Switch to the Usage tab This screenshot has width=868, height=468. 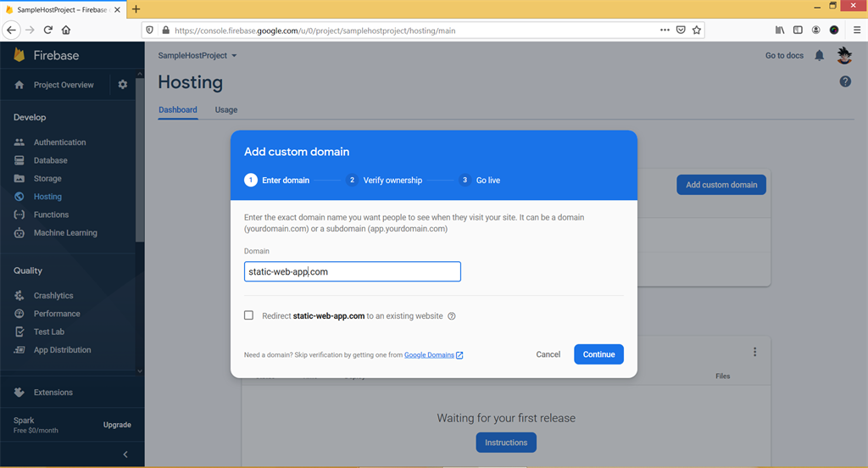tap(225, 109)
